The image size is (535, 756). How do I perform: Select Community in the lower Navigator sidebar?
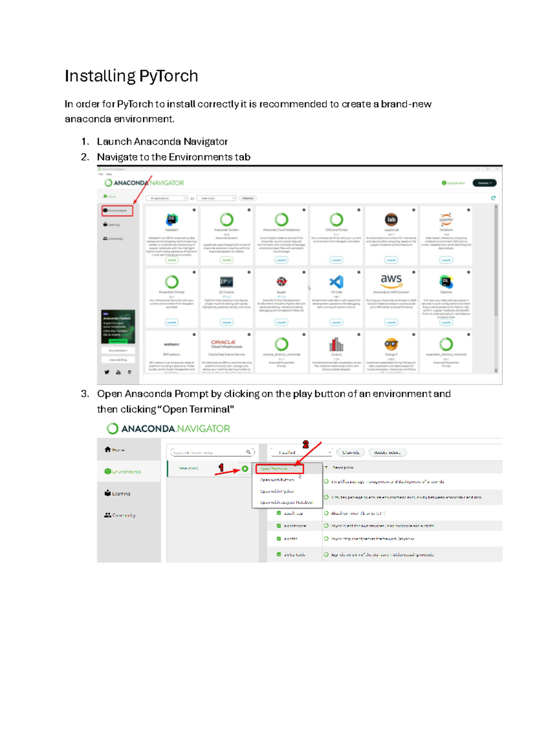[x=120, y=515]
